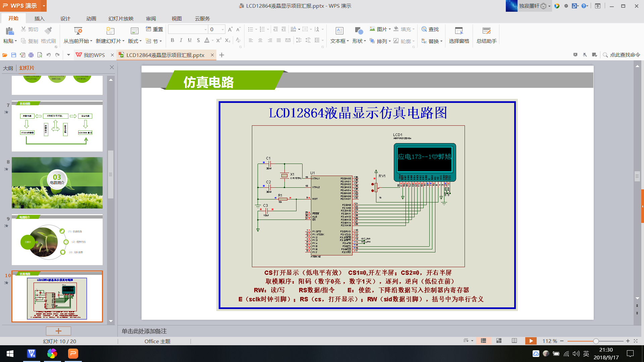This screenshot has height=362, width=644.
Task: Click the Save icon in quick access bar
Action: click(14, 55)
